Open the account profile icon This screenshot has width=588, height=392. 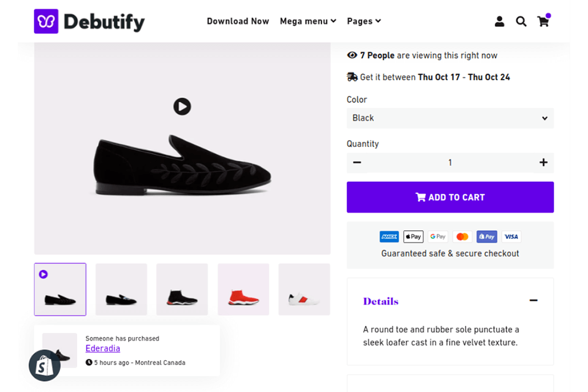coord(499,21)
